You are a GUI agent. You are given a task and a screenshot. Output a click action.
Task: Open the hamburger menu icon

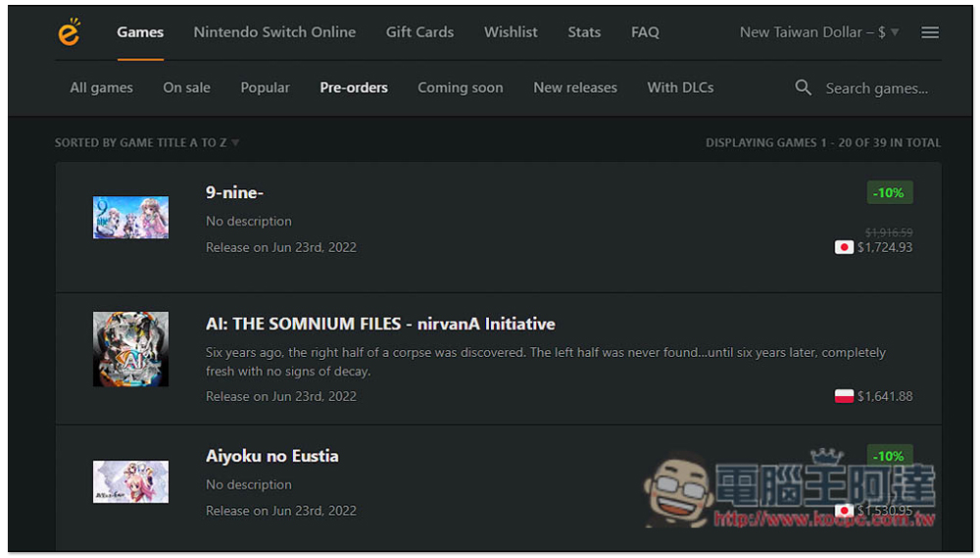pos(930,32)
